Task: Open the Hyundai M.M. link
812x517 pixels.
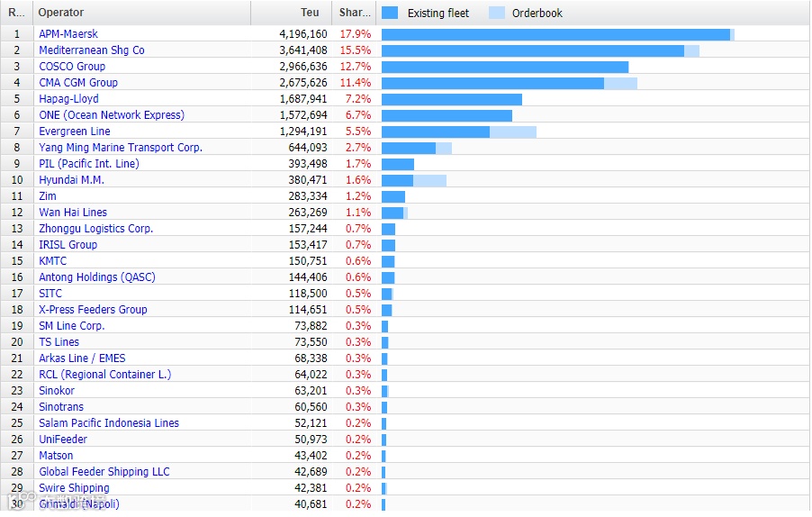Action: 71,180
